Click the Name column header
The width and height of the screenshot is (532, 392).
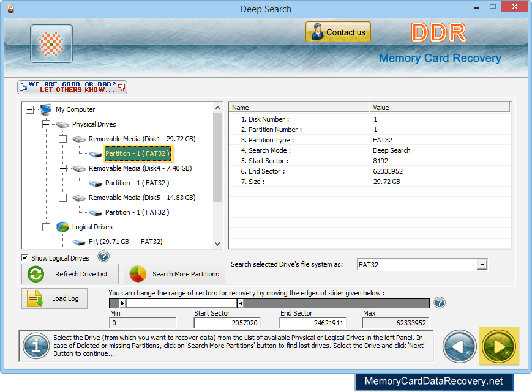pos(299,108)
